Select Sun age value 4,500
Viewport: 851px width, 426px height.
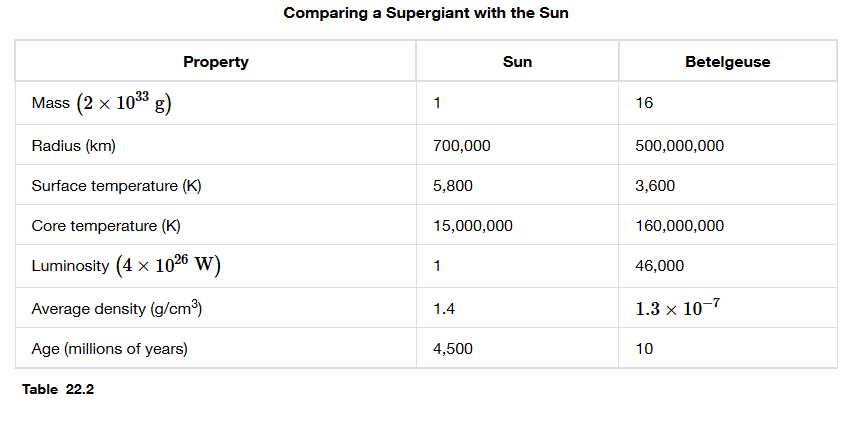[453, 348]
